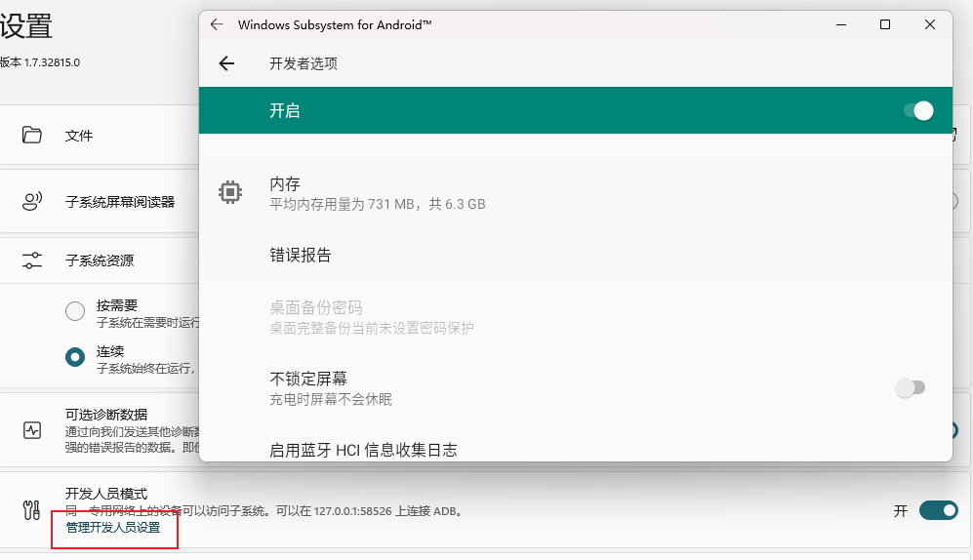
Task: Maximize the Windows Subsystem for Android window
Action: pyautogui.click(x=885, y=25)
